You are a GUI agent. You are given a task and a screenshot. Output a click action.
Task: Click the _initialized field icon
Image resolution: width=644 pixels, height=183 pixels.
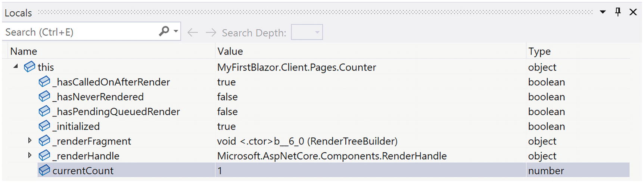pos(44,126)
